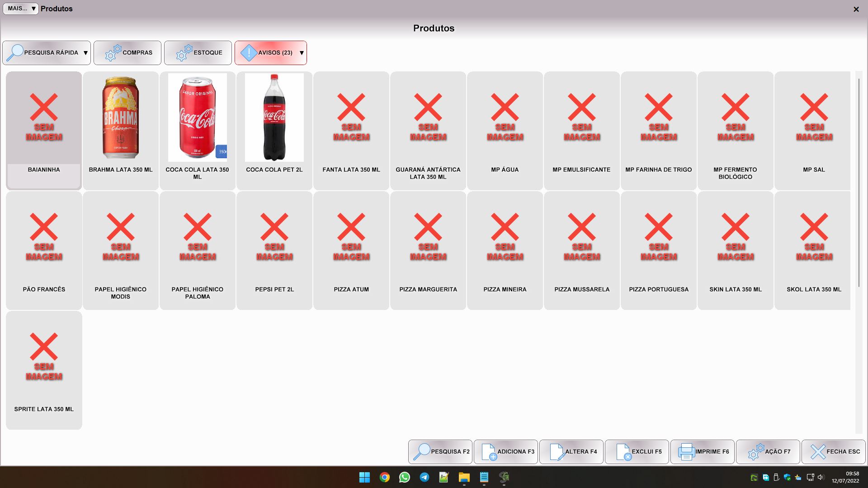This screenshot has height=488, width=868.
Task: Open Ação F7 gears button
Action: [768, 451]
